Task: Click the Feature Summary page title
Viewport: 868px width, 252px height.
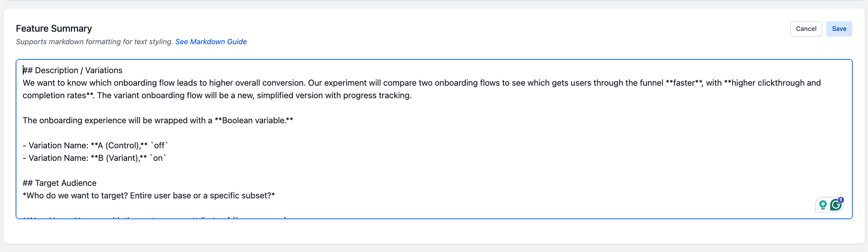Action: click(54, 29)
